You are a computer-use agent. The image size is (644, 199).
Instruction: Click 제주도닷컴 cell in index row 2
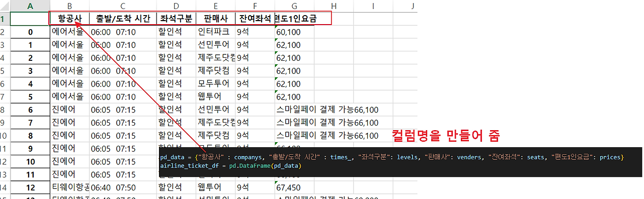point(215,58)
